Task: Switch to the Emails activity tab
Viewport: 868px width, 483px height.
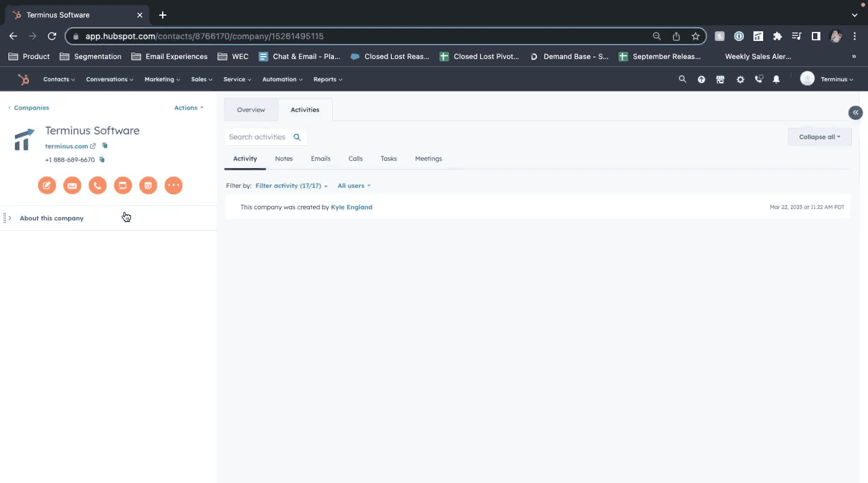Action: point(321,159)
